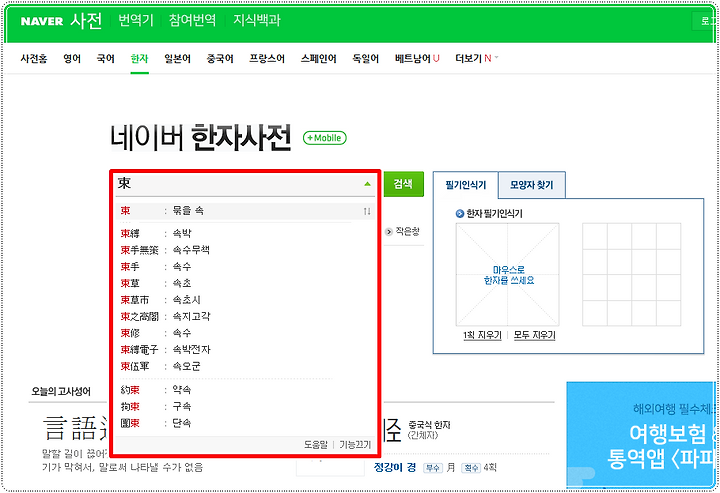Screen dimensions: 720x493
Task: Click the 작은창 arrow icon
Action: [x=388, y=232]
